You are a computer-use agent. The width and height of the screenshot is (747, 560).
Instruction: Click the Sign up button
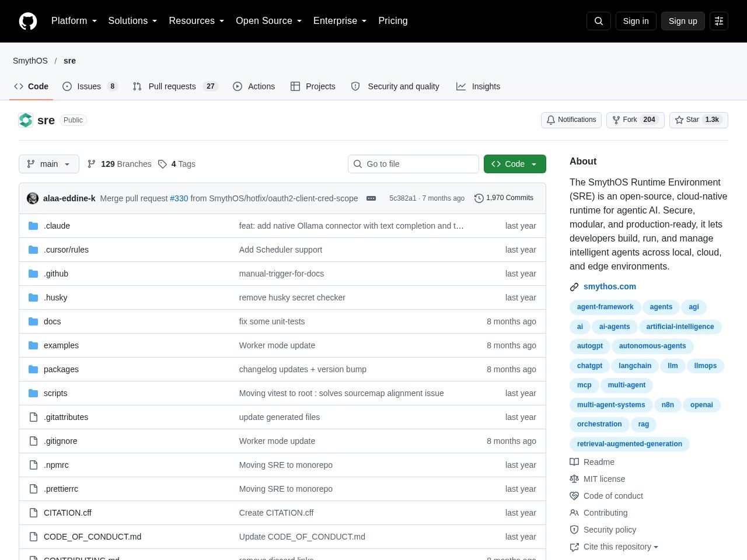pyautogui.click(x=683, y=21)
